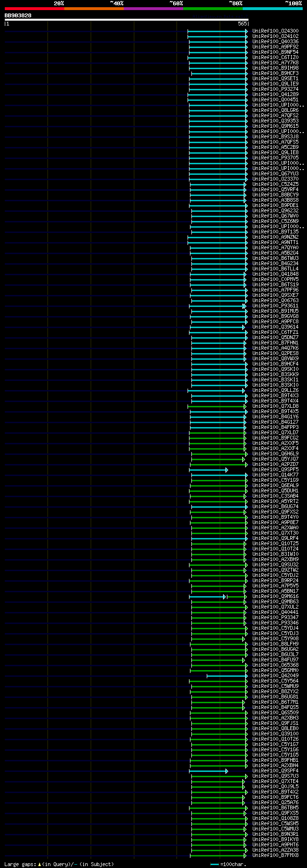
Task: Select label UniRef100_Q9LRF4
Action: (x=275, y=538)
